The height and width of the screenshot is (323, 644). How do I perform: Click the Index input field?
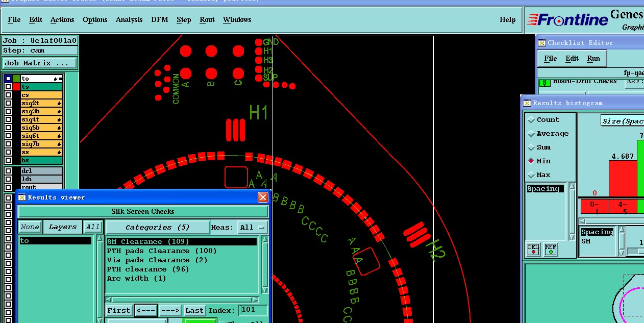tap(253, 310)
